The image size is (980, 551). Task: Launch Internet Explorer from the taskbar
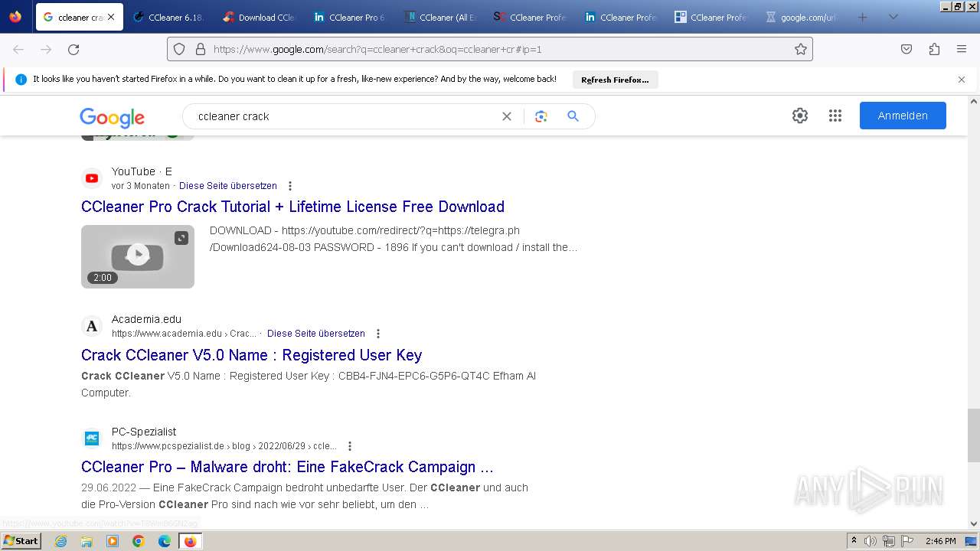[60, 541]
